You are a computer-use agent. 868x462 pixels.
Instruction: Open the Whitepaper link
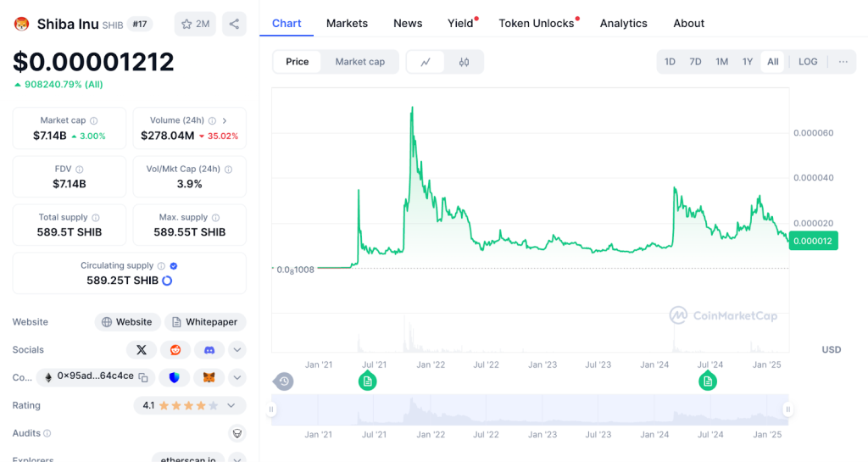(x=205, y=322)
